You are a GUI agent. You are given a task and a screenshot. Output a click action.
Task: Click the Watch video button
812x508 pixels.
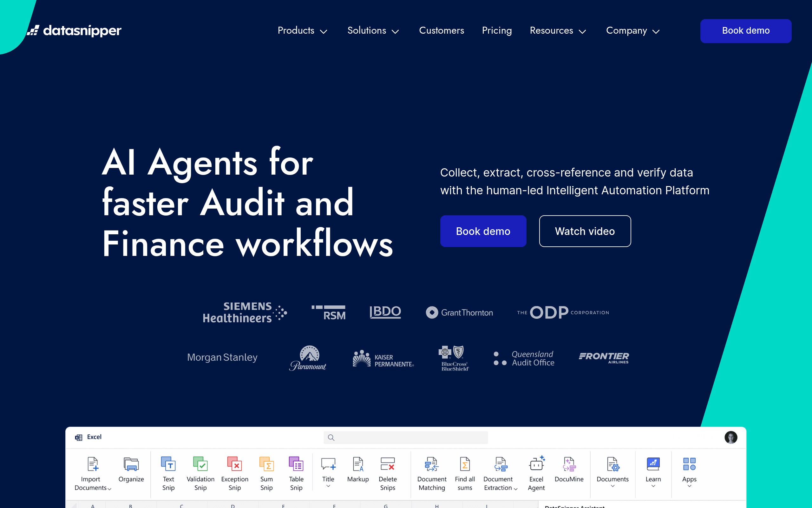tap(585, 231)
